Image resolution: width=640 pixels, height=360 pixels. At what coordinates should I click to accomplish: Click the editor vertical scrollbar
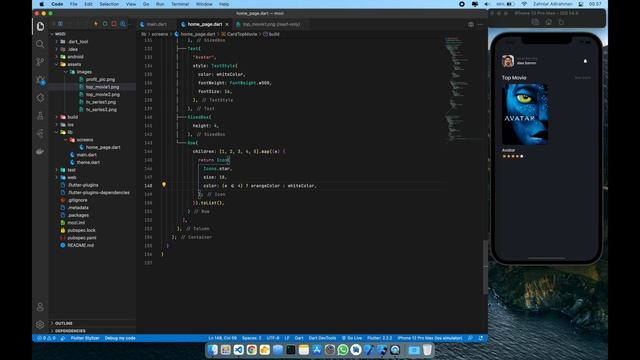click(485, 267)
